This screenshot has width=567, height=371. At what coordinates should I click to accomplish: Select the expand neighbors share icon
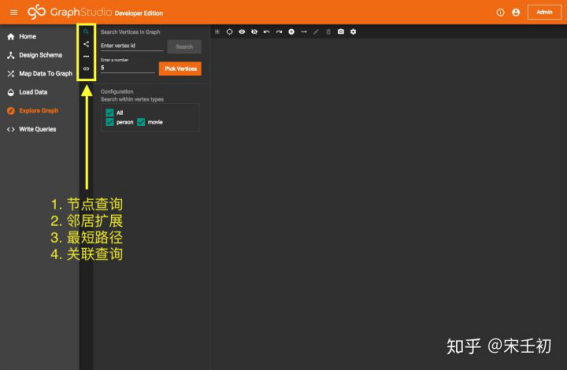[86, 44]
